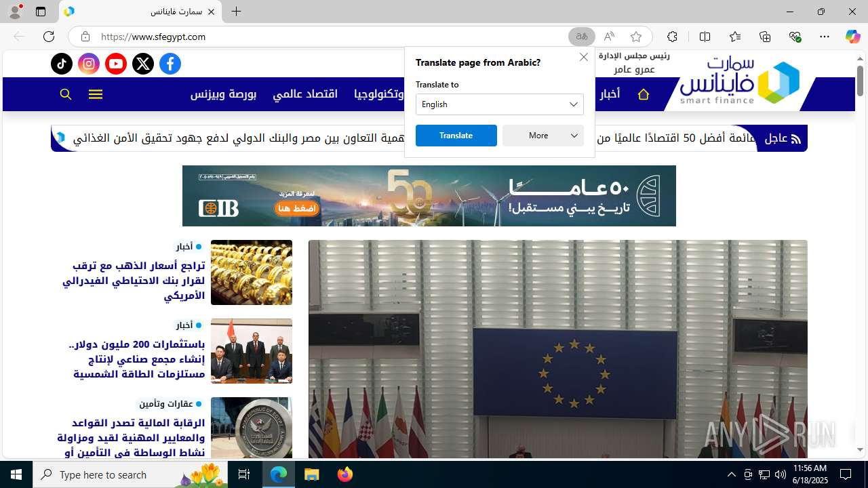
Task: Select the سمارت فاينانس browser tab
Action: pyautogui.click(x=140, y=12)
